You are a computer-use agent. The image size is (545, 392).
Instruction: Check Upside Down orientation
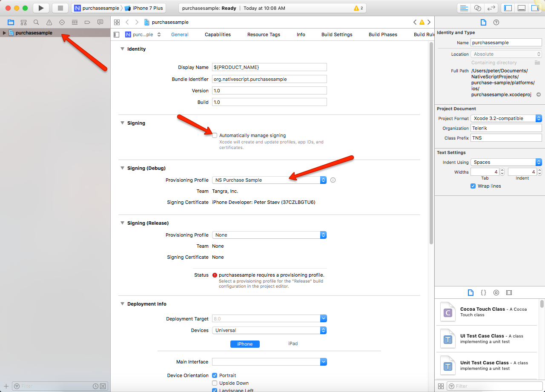(215, 383)
